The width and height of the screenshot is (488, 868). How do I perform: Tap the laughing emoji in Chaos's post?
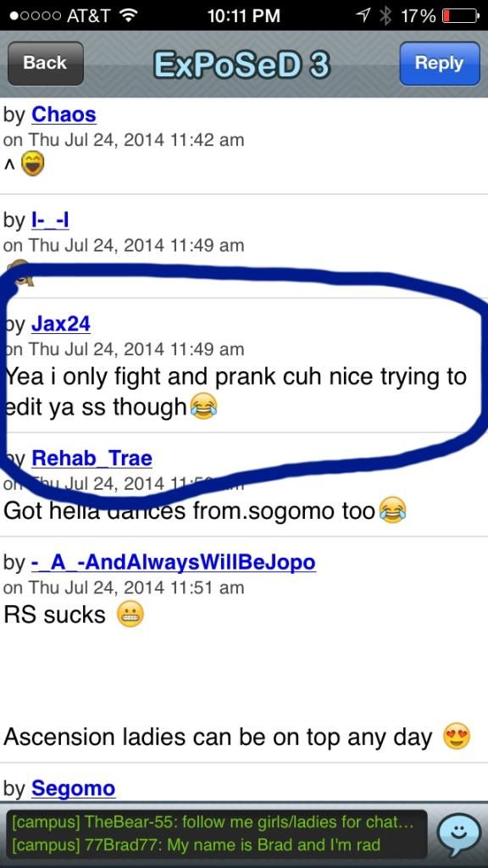point(33,164)
